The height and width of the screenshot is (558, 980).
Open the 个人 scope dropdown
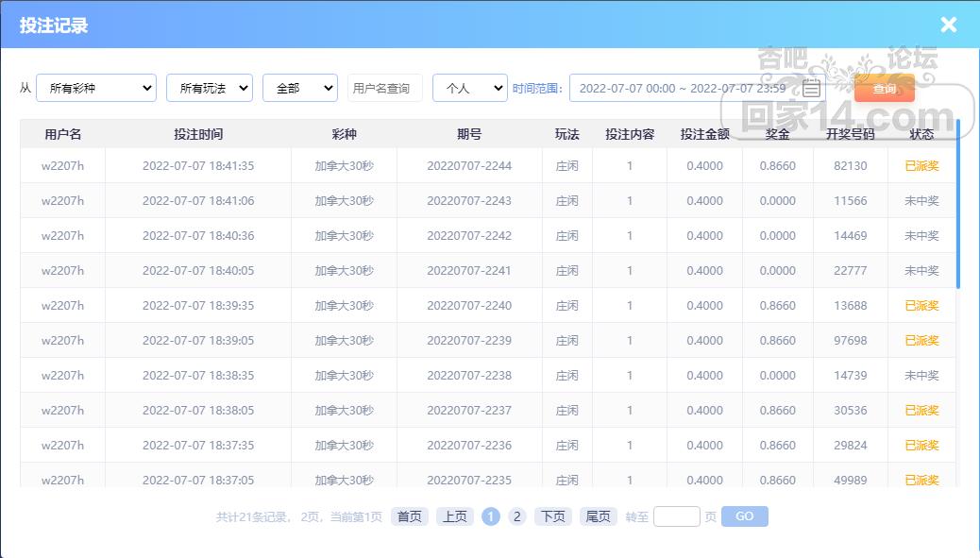[469, 88]
